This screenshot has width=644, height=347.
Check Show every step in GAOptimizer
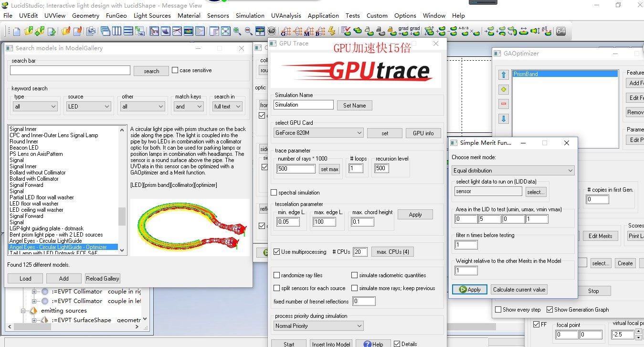pos(499,310)
